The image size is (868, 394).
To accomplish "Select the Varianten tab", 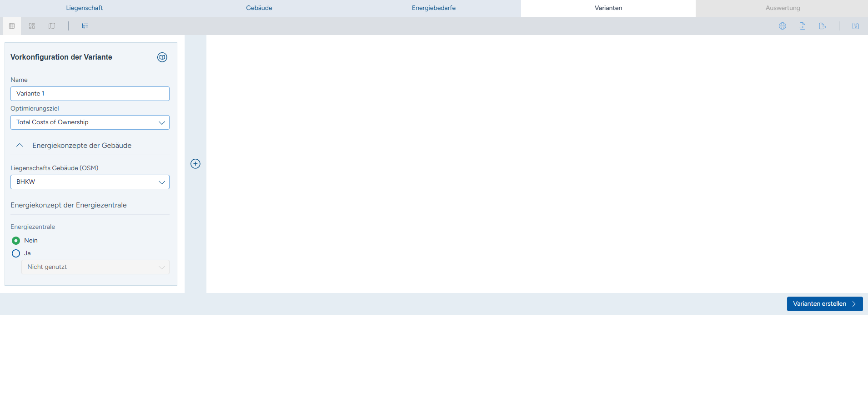I will coord(608,8).
